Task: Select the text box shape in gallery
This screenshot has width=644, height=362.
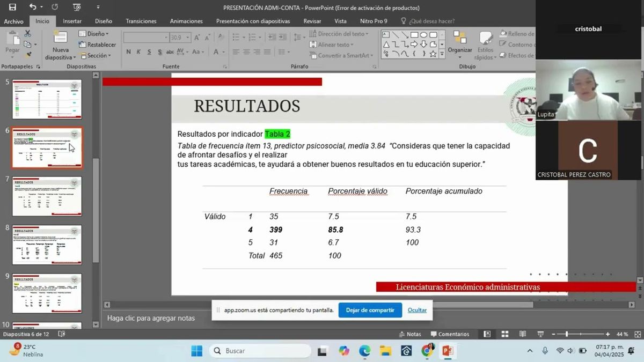Action: click(386, 35)
